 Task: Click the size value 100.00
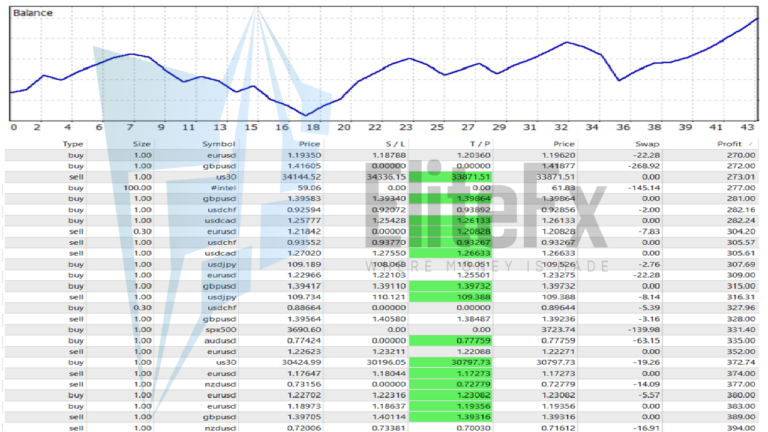coord(137,188)
